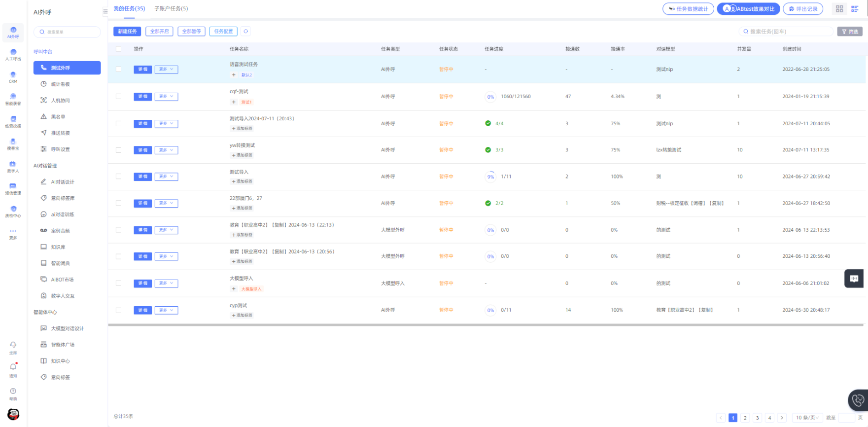
Task: Click the 搜索任务 search input field
Action: point(789,32)
